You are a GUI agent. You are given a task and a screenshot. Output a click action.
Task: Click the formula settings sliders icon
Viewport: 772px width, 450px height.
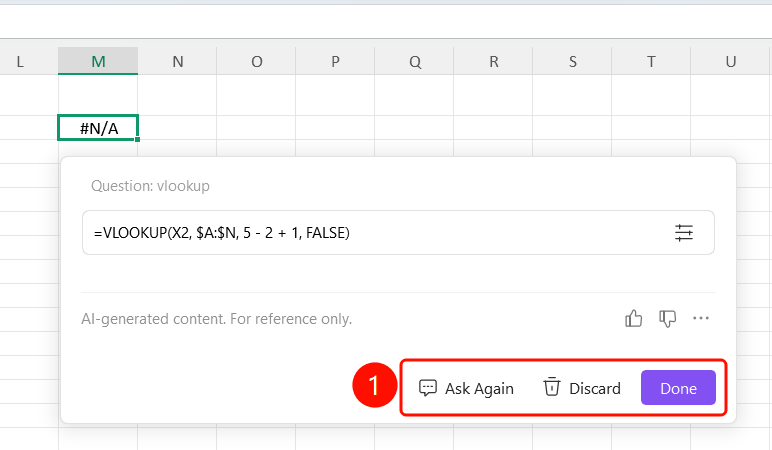[x=684, y=232]
